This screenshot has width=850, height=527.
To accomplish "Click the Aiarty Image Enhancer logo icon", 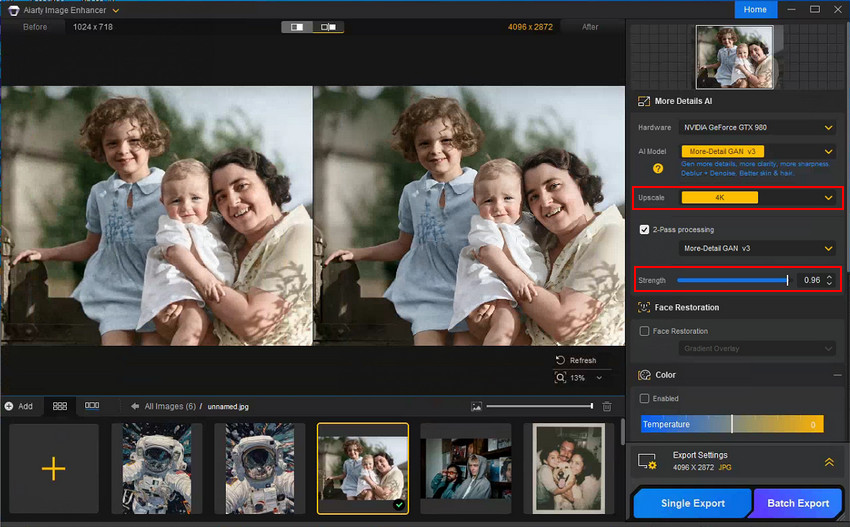I will [14, 10].
